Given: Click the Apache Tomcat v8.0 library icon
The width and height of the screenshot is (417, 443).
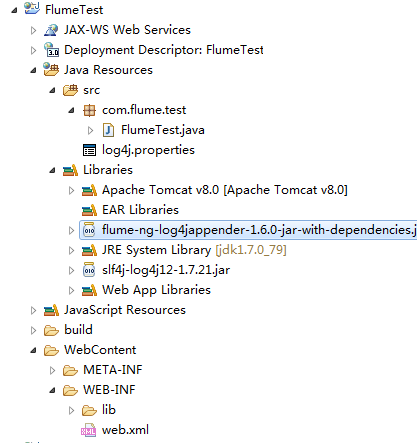Looking at the screenshot, I should (89, 190).
